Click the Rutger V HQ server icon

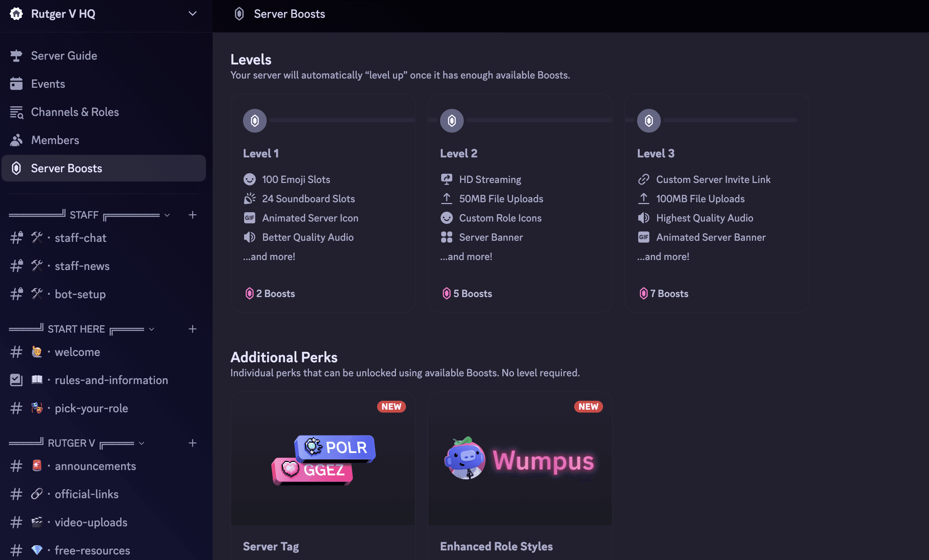(16, 14)
